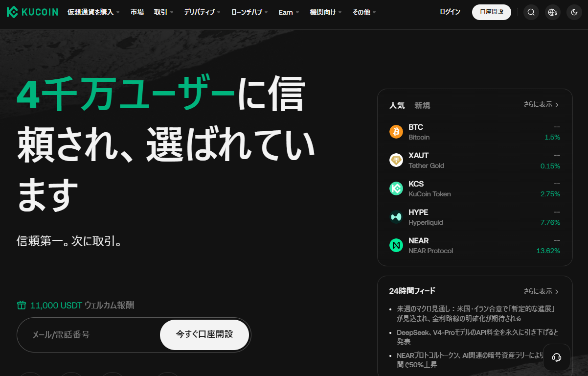
Task: Click the gift icon beside 11,000 USDT
Action: [x=22, y=305]
